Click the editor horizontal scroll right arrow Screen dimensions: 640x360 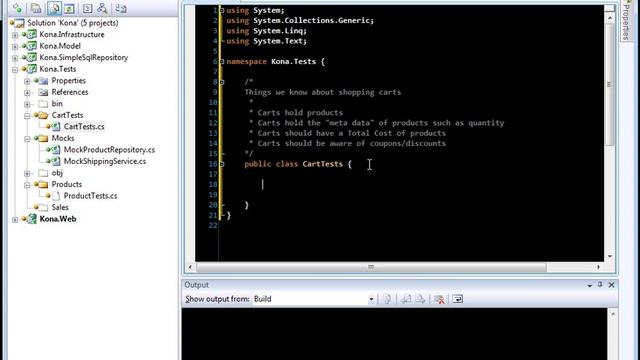pos(598,267)
